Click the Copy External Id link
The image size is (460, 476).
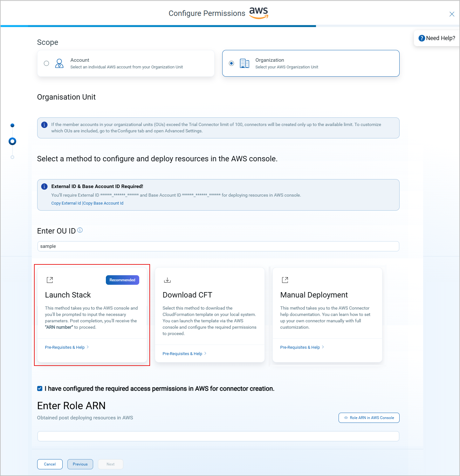66,203
